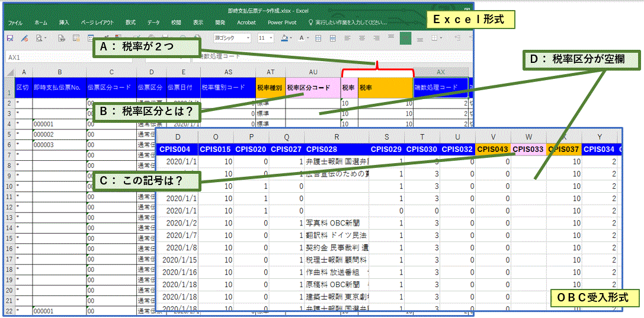Screen dimensions: 644x318
Task: Switch to the 数式 ribbon tab
Action: 130,23
